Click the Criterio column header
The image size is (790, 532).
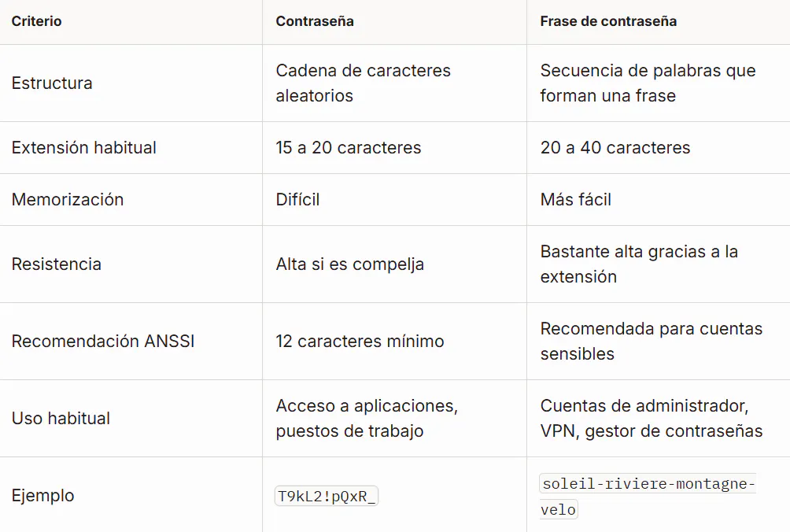coord(36,21)
